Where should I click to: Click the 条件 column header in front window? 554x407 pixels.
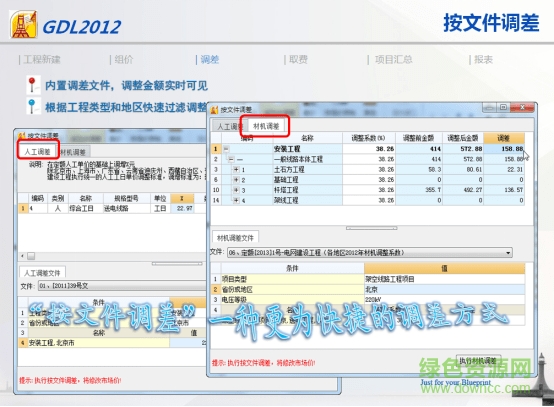pos(292,268)
